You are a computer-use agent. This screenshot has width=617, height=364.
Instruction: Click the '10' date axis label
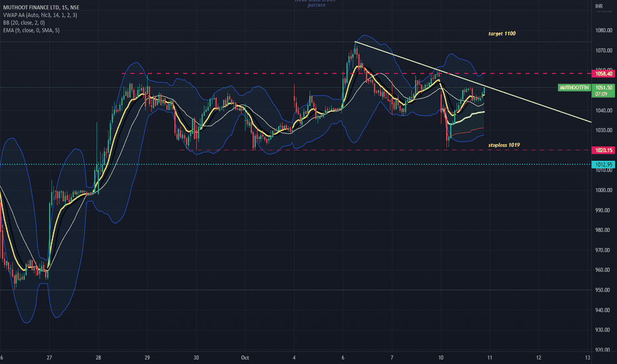(x=441, y=357)
